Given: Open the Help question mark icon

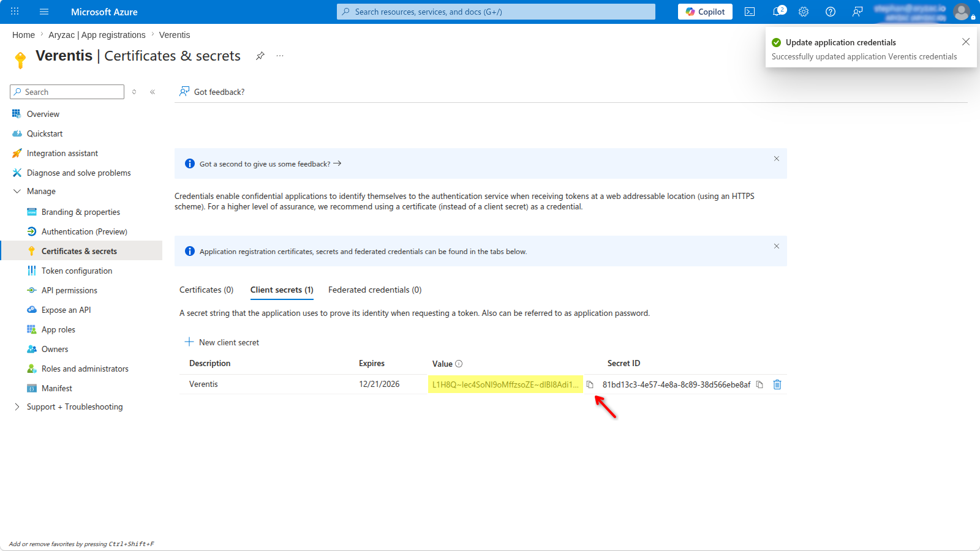Looking at the screenshot, I should pos(831,12).
